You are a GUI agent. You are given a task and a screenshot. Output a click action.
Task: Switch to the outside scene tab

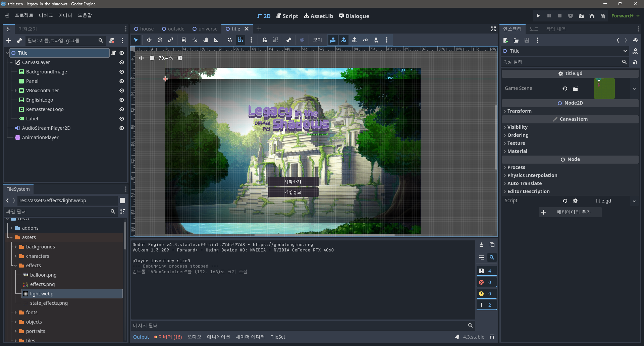tap(173, 29)
